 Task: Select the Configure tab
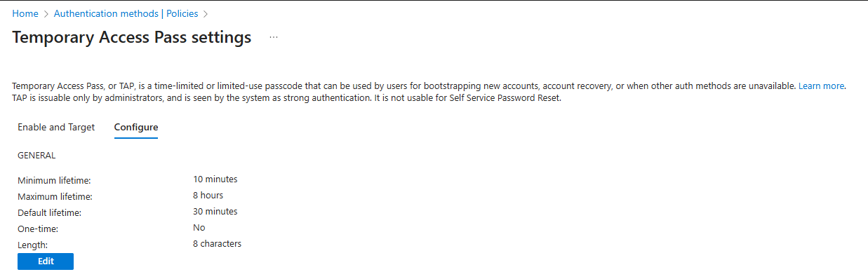click(136, 127)
